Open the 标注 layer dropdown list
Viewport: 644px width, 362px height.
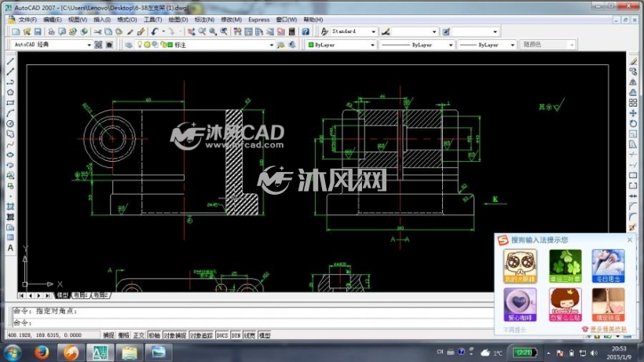coord(271,45)
